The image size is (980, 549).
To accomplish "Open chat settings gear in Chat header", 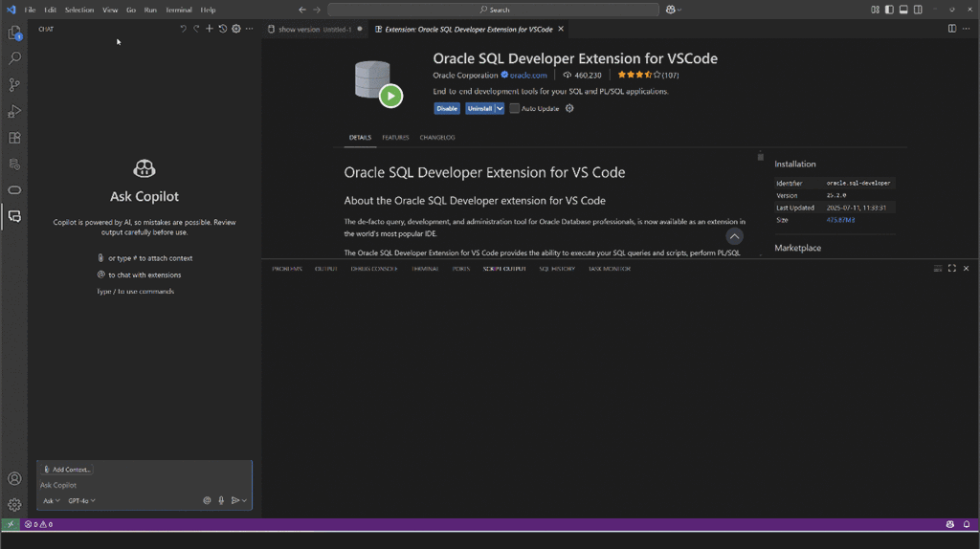I will (236, 29).
